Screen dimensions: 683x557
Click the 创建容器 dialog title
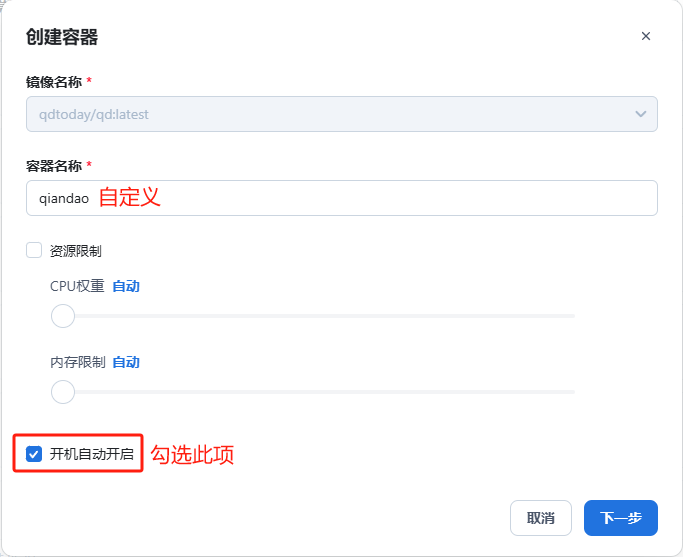coord(62,37)
